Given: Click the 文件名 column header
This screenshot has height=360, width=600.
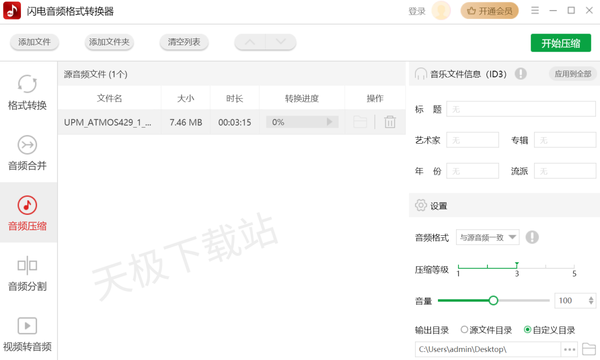Looking at the screenshot, I should pyautogui.click(x=109, y=98).
